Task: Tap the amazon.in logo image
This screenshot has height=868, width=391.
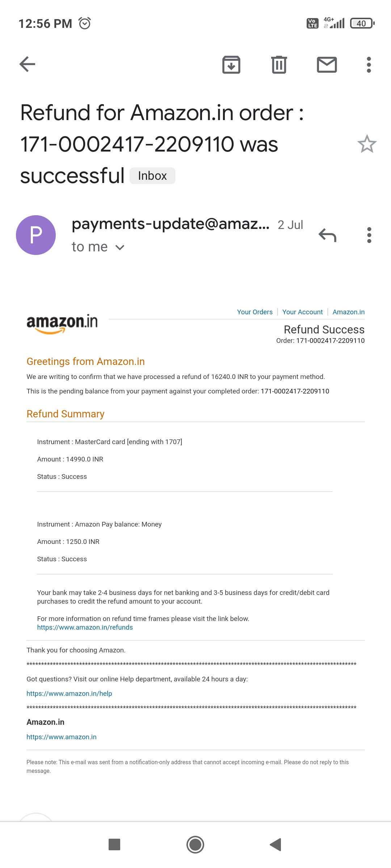Action: click(62, 323)
